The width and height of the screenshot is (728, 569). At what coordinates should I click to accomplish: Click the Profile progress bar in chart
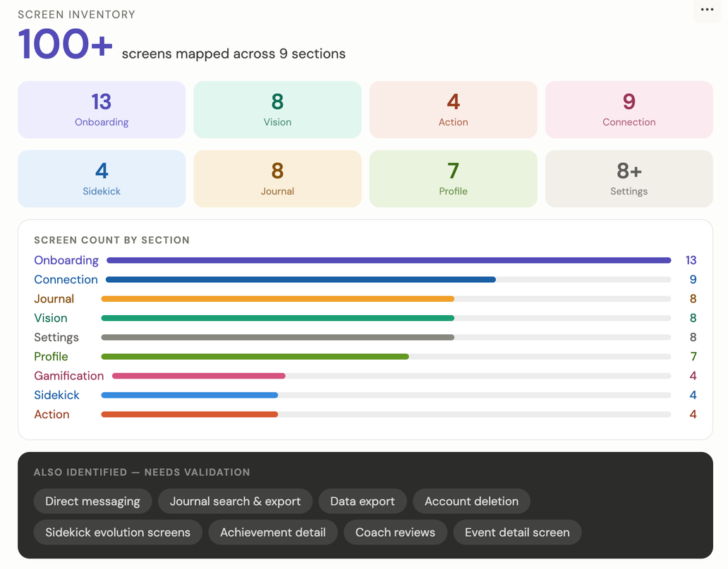[255, 357]
